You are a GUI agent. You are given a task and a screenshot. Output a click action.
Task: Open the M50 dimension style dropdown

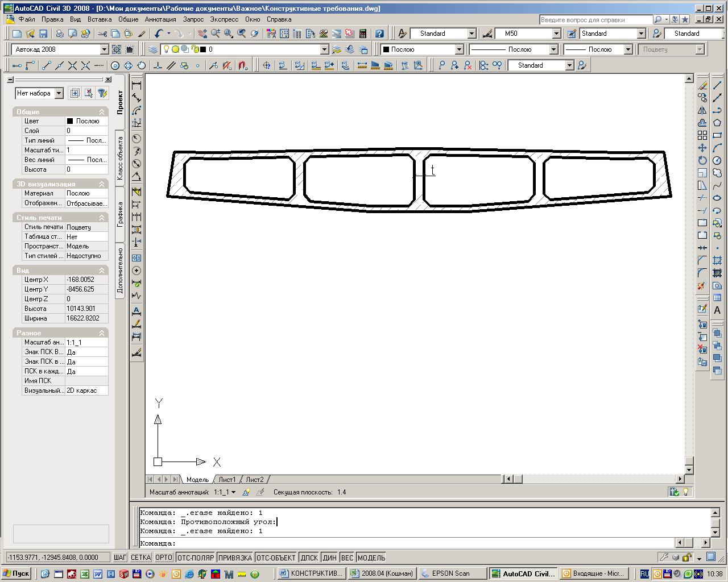tap(557, 34)
